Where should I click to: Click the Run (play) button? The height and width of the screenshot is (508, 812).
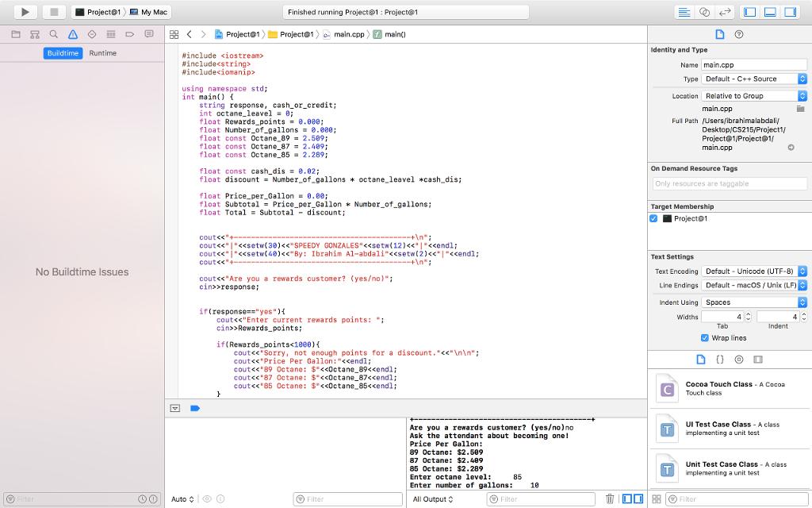click(25, 12)
